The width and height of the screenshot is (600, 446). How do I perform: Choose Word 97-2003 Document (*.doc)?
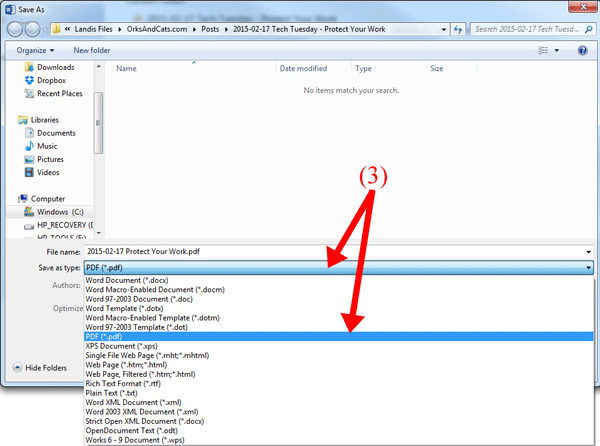[x=339, y=299]
